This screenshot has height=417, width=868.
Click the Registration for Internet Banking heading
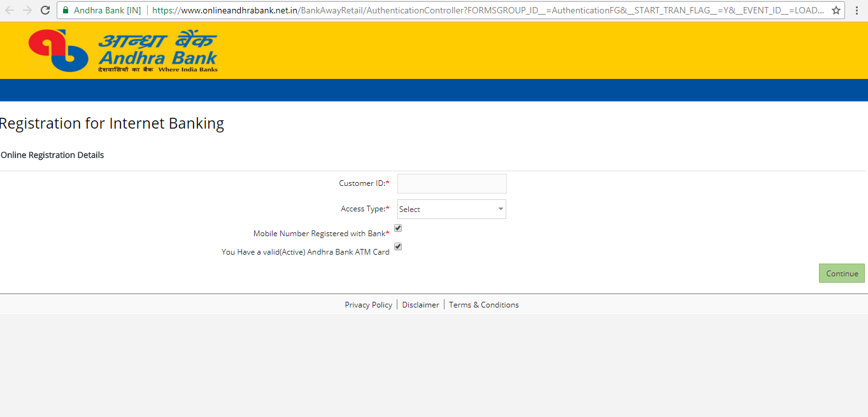tap(112, 124)
